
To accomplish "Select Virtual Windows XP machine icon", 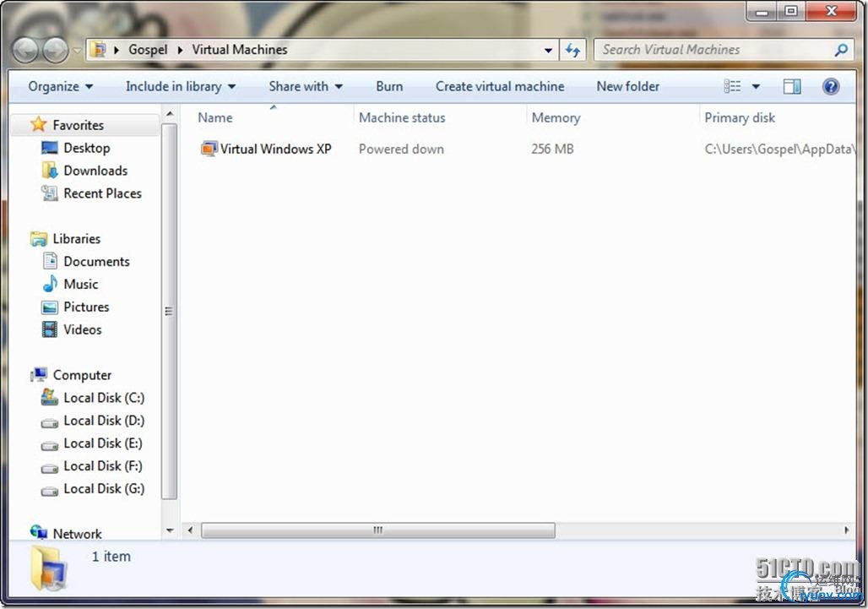I will (x=209, y=149).
